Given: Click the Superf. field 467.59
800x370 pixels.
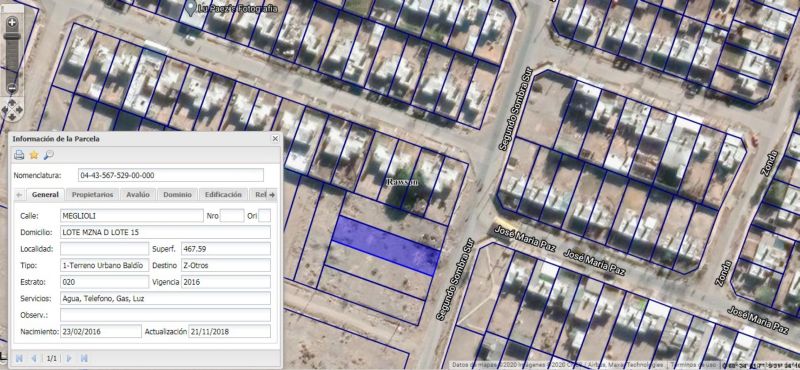Looking at the screenshot, I should 226,249.
